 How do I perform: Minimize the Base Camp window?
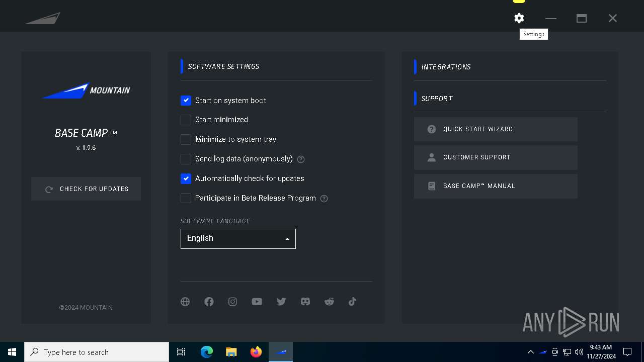pos(551,18)
